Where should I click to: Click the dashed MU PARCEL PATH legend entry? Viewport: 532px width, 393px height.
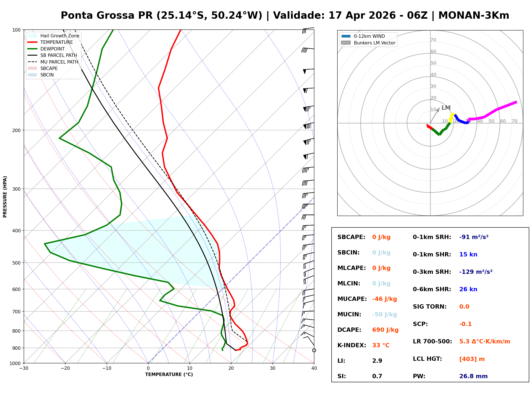coord(32,62)
